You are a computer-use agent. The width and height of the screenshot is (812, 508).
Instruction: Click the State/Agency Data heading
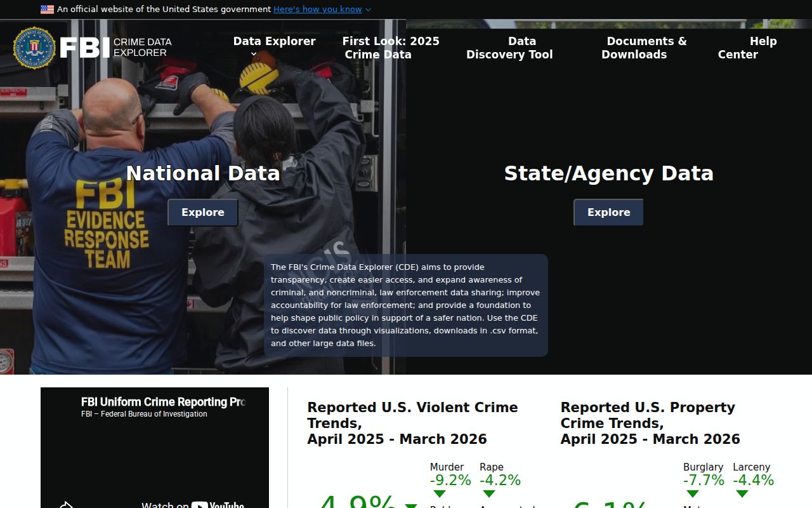(x=609, y=173)
